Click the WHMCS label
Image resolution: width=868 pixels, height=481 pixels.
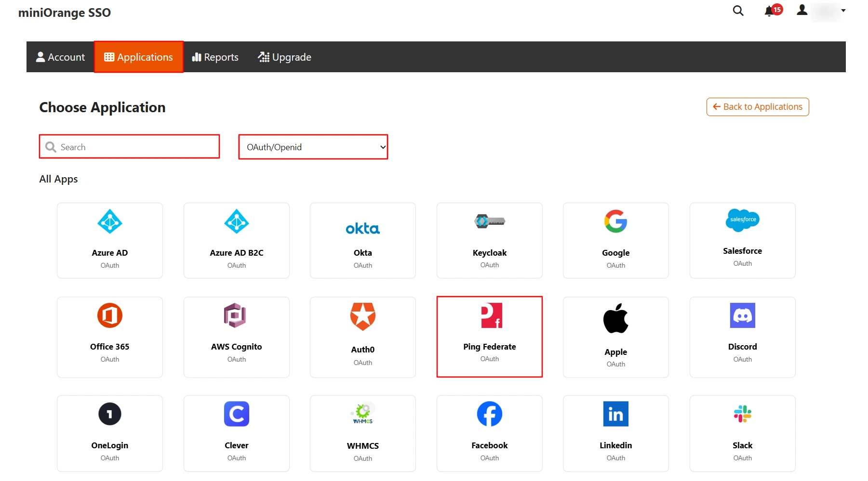tap(363, 446)
